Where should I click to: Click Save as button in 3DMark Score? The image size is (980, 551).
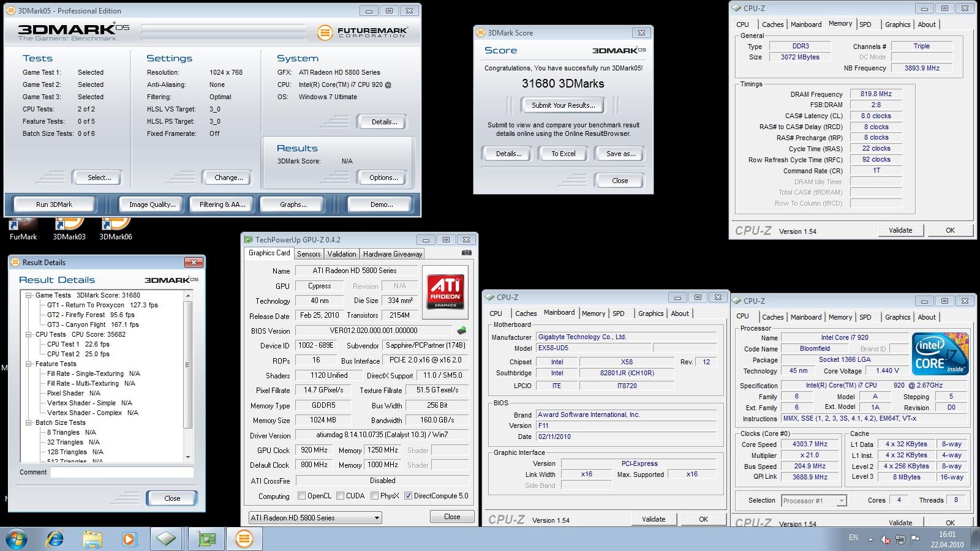[620, 154]
